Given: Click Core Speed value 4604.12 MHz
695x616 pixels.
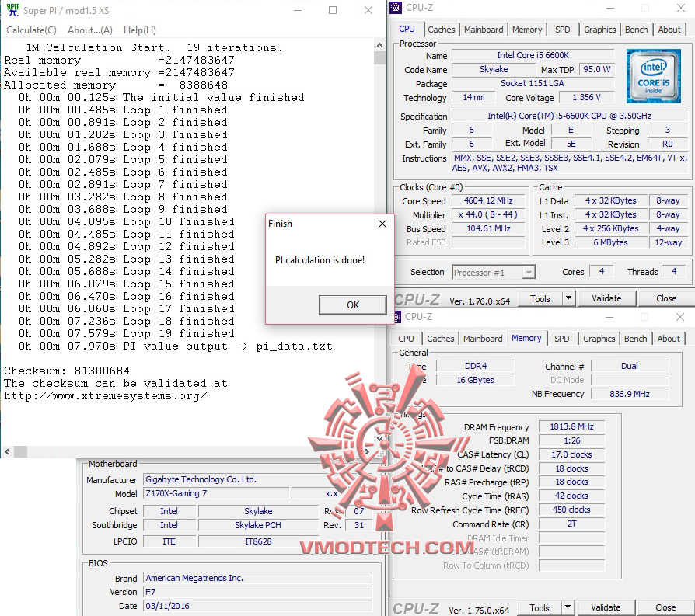Looking at the screenshot, I should pyautogui.click(x=488, y=200).
